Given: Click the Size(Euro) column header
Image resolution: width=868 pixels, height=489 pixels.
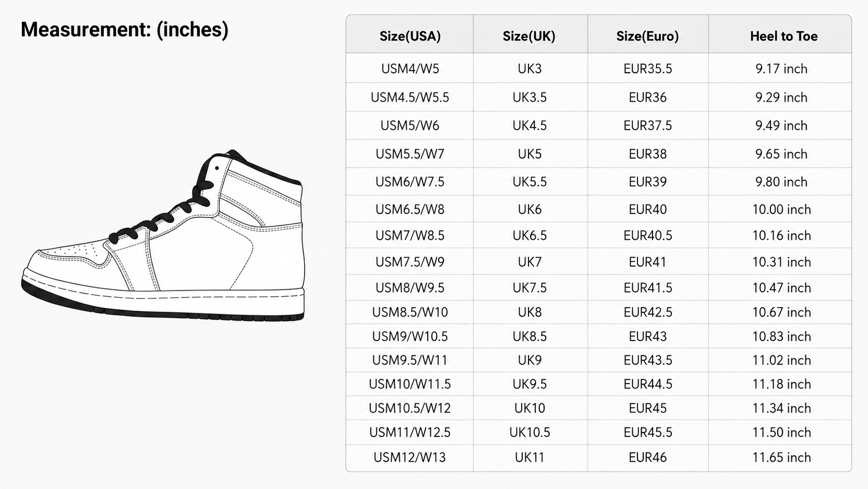Looking at the screenshot, I should (647, 36).
